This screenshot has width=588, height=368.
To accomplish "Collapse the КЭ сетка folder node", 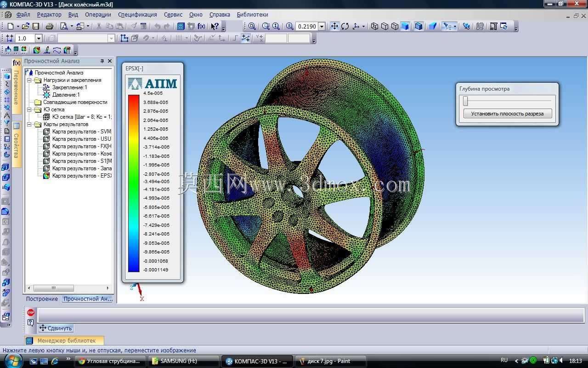I will point(29,109).
